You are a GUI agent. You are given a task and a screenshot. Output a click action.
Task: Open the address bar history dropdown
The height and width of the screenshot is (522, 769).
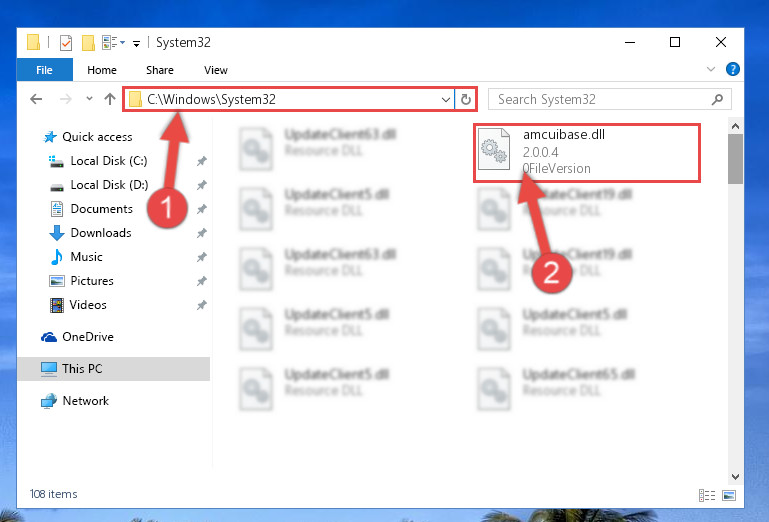coord(445,100)
